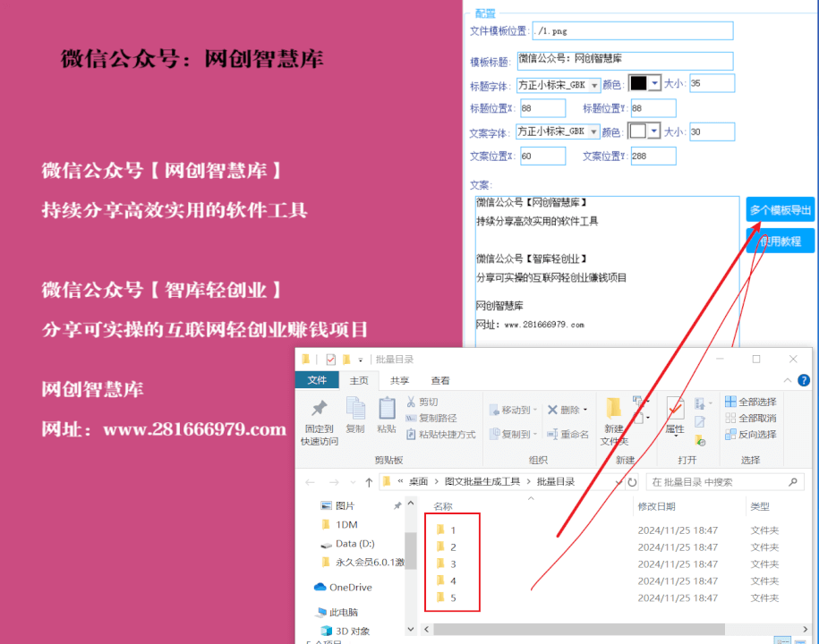This screenshot has width=819, height=644.
Task: Click the 重命名 rename icon
Action: pyautogui.click(x=552, y=434)
